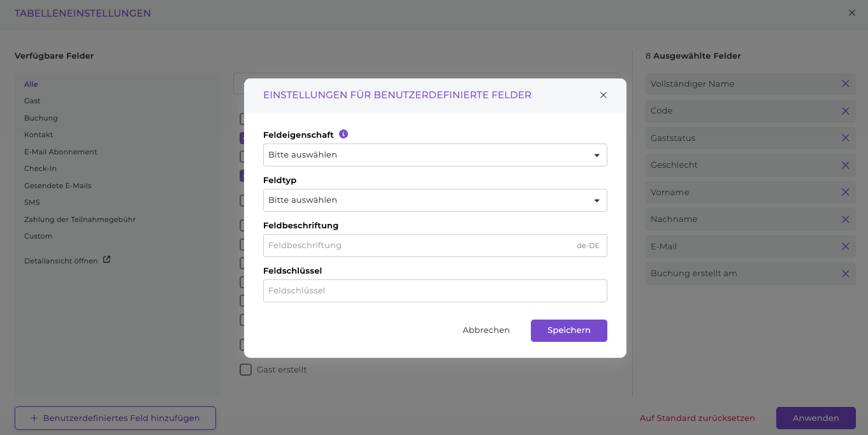Remove the Nachname selected field
Screen dimensions: 868x435
[845, 219]
